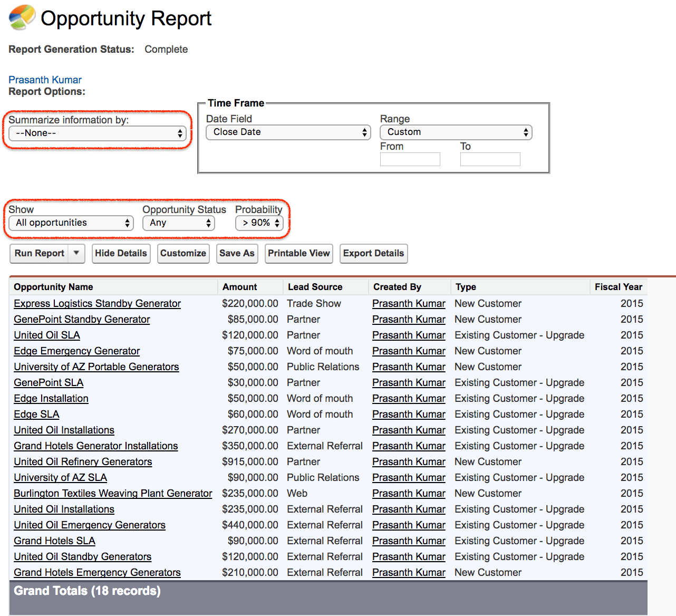The height and width of the screenshot is (616, 676).
Task: Click the Save As button
Action: pyautogui.click(x=237, y=253)
